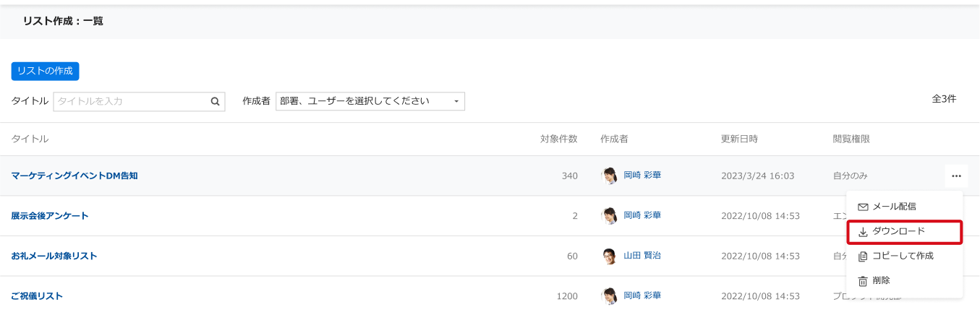Screen dimensions: 980x315
Task: Open the 作成者 department/user dropdown
Action: click(370, 101)
